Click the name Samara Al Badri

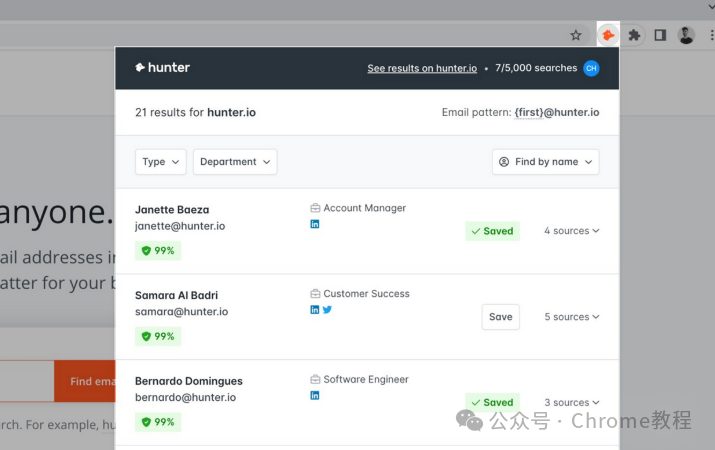(x=176, y=295)
